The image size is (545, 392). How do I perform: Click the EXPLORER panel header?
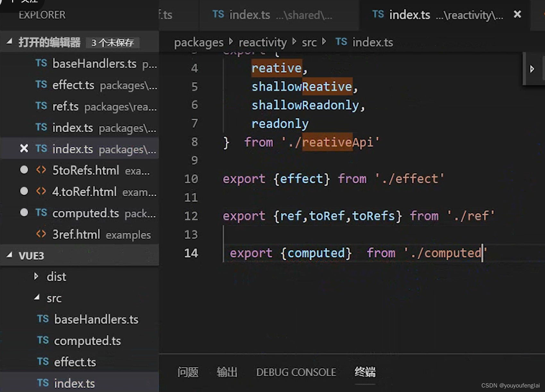(42, 15)
